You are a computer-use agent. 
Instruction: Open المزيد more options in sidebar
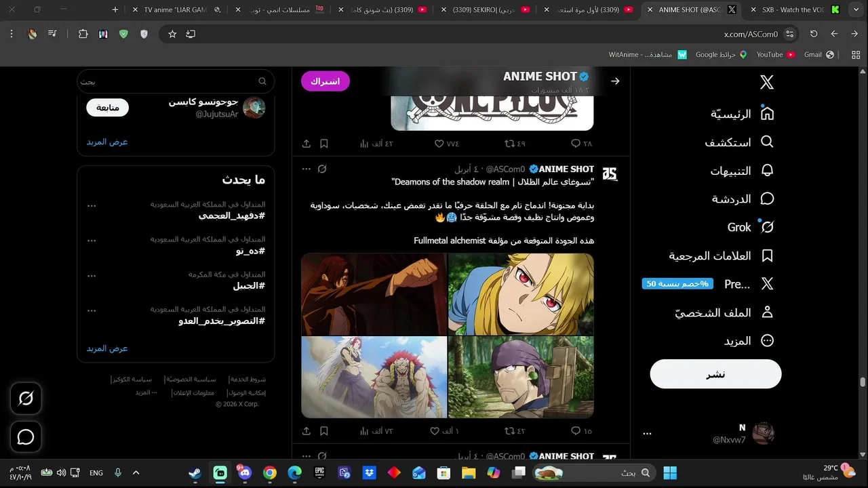(x=748, y=341)
